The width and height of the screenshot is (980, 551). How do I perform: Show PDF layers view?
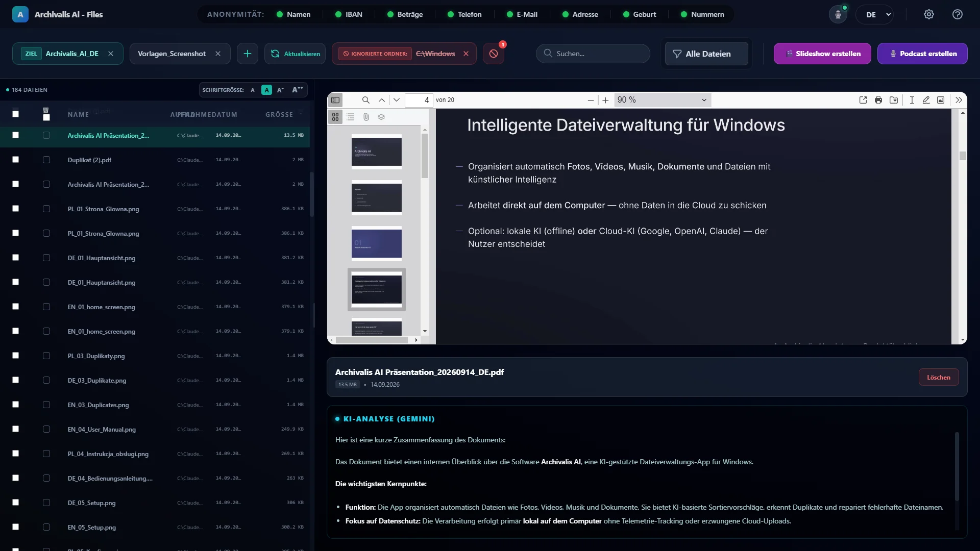click(381, 117)
